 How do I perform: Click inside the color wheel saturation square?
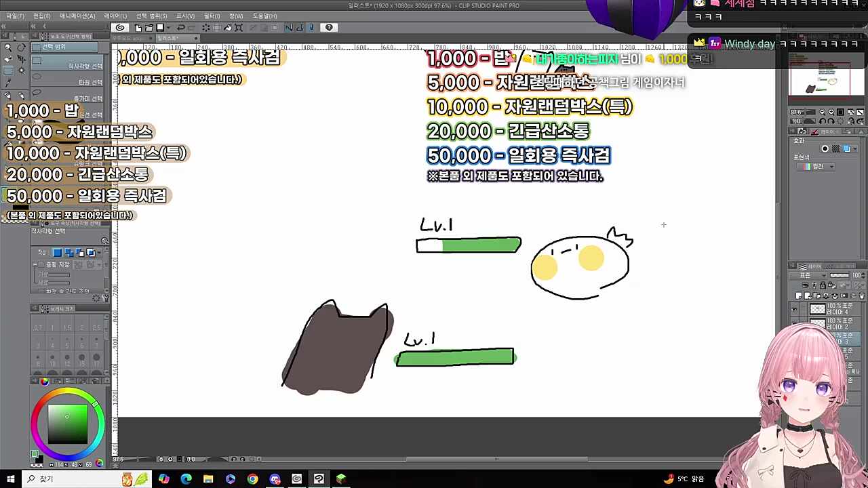pos(67,424)
